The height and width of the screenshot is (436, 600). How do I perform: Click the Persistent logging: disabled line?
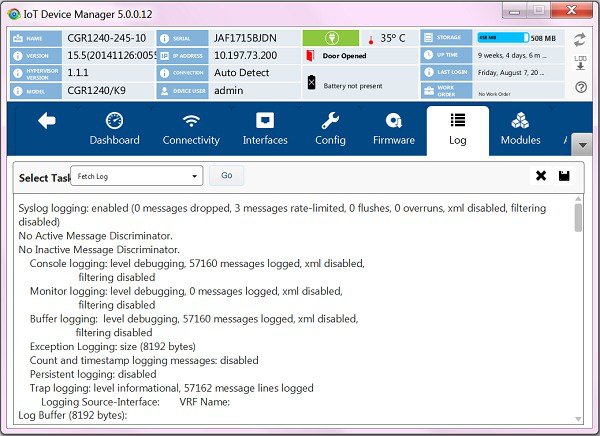pos(93,374)
